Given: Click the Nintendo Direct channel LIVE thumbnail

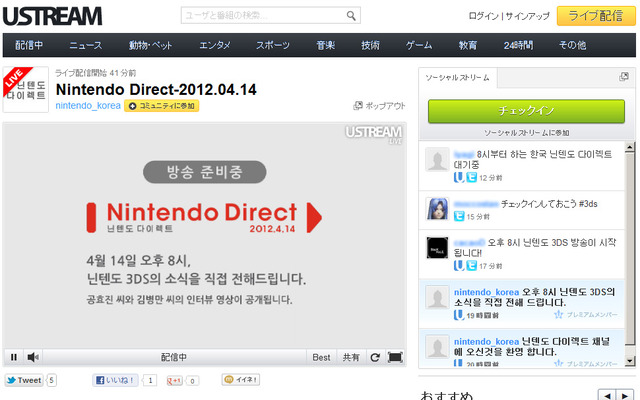Looking at the screenshot, I should point(26,89).
